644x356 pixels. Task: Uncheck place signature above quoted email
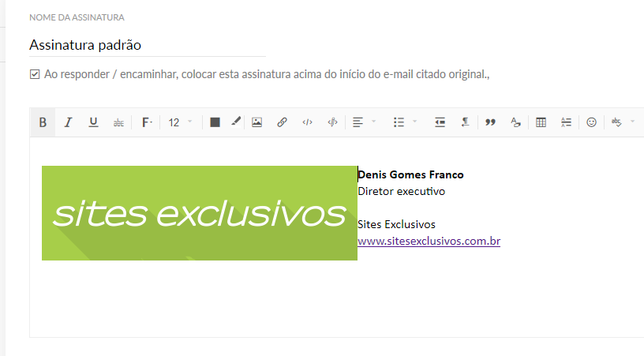pyautogui.click(x=35, y=74)
